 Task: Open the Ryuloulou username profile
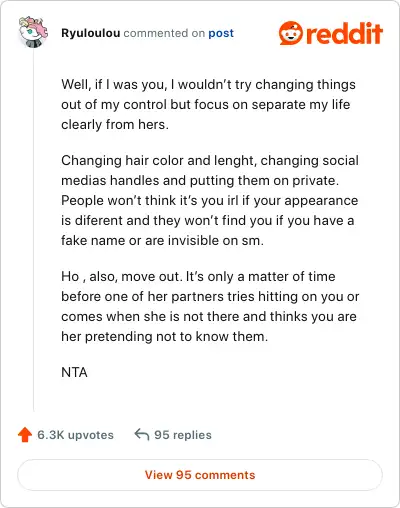click(x=91, y=33)
